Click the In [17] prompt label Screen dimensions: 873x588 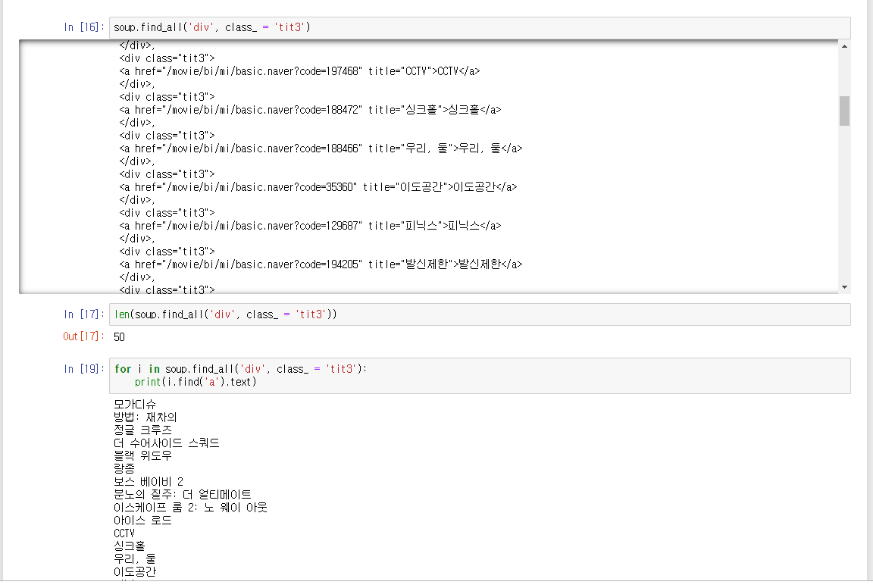point(84,314)
